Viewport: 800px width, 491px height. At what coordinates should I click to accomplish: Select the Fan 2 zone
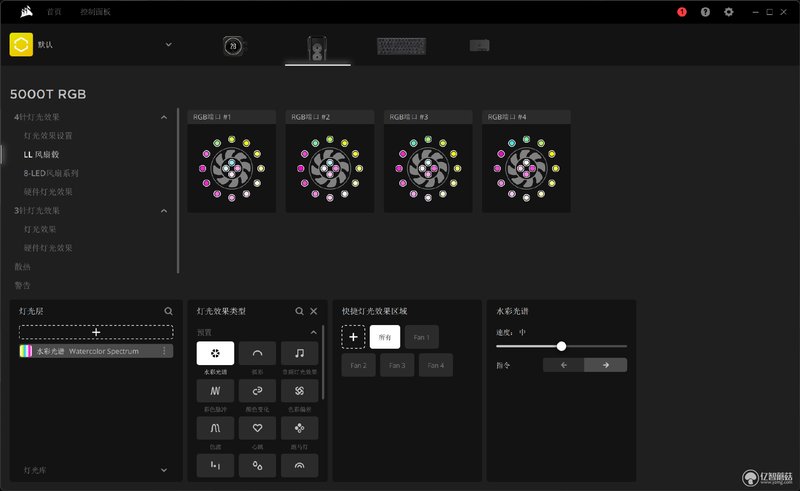(358, 365)
